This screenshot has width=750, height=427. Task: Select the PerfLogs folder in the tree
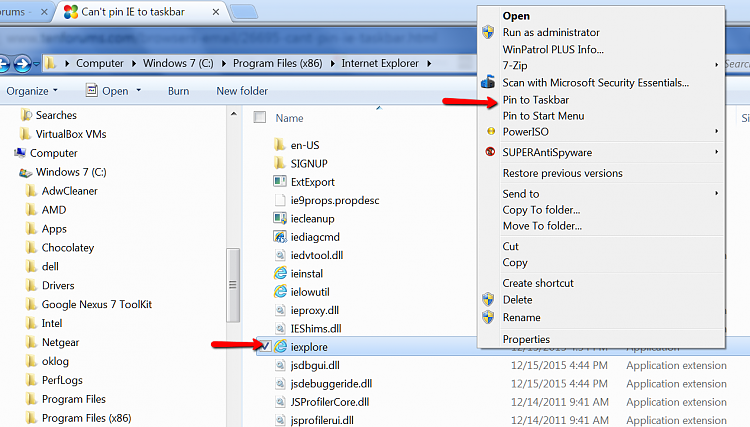click(x=62, y=380)
